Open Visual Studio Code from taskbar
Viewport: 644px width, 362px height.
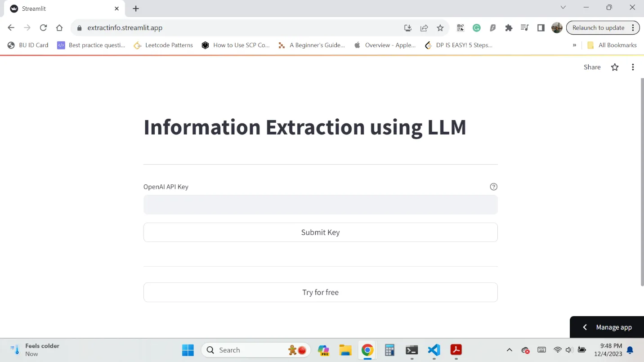pos(434,350)
